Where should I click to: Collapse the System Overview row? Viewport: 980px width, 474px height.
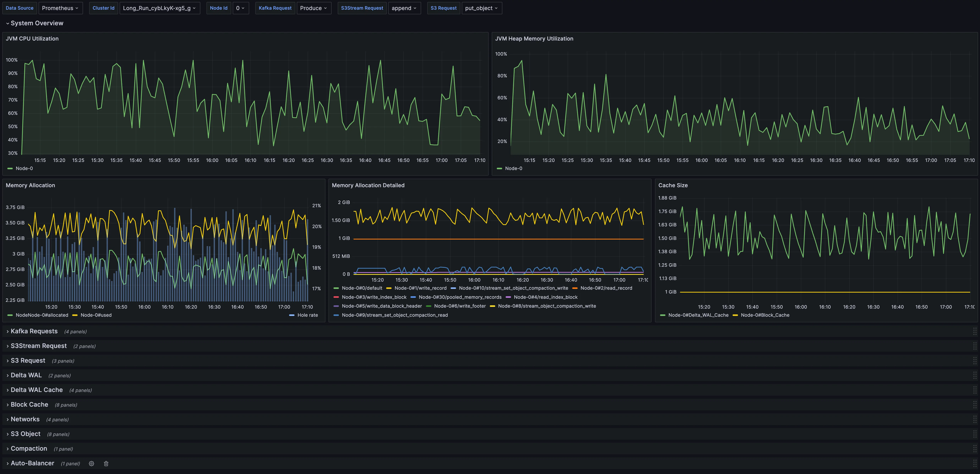[x=36, y=23]
